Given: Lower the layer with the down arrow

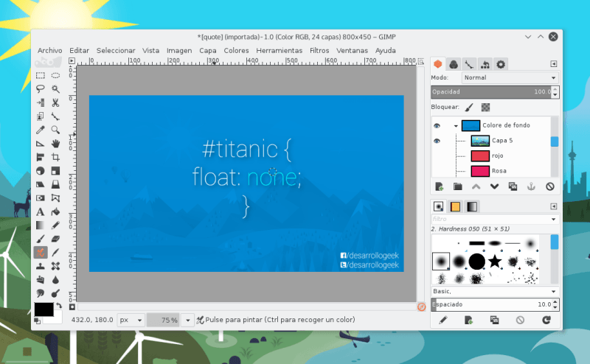Looking at the screenshot, I should [x=494, y=186].
